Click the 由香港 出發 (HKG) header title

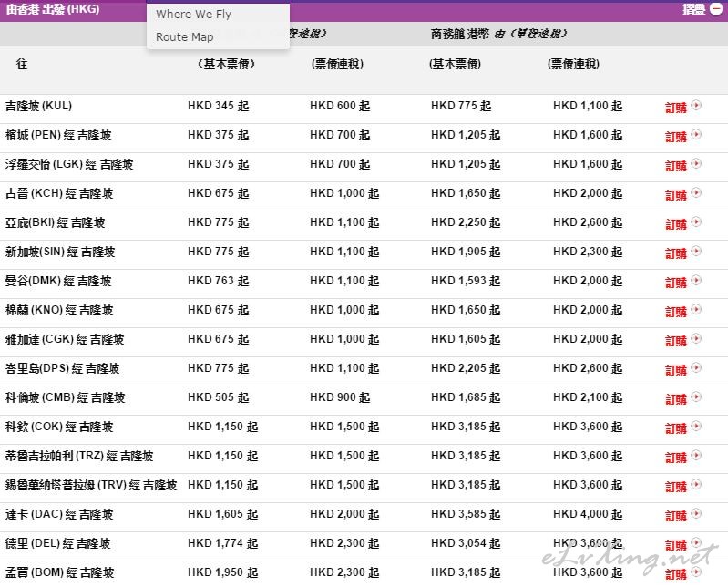(53, 9)
